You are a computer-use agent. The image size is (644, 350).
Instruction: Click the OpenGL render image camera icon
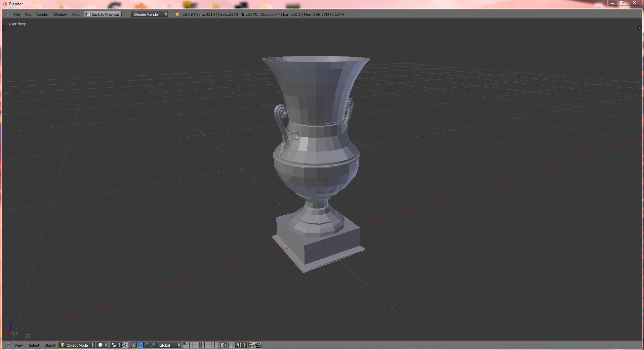pos(251,345)
